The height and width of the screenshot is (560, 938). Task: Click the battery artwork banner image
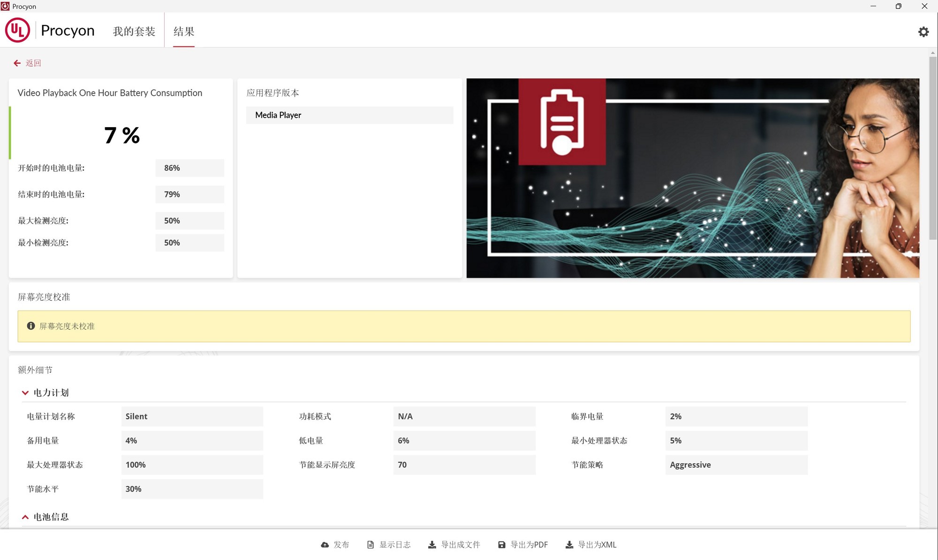[x=693, y=178]
